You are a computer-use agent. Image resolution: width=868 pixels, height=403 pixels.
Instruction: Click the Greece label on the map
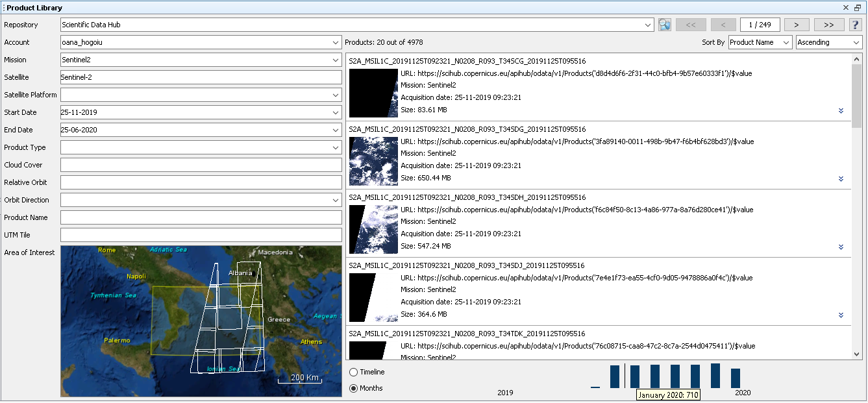279,320
